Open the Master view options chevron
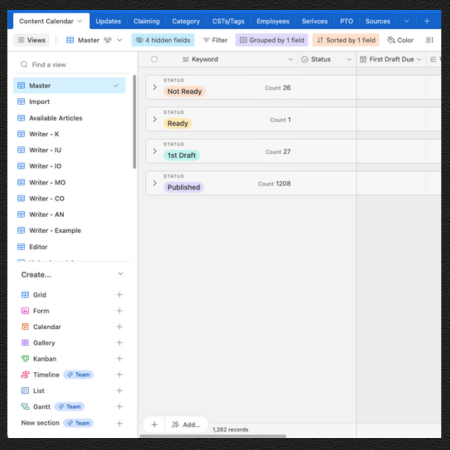450x450 pixels. (119, 40)
